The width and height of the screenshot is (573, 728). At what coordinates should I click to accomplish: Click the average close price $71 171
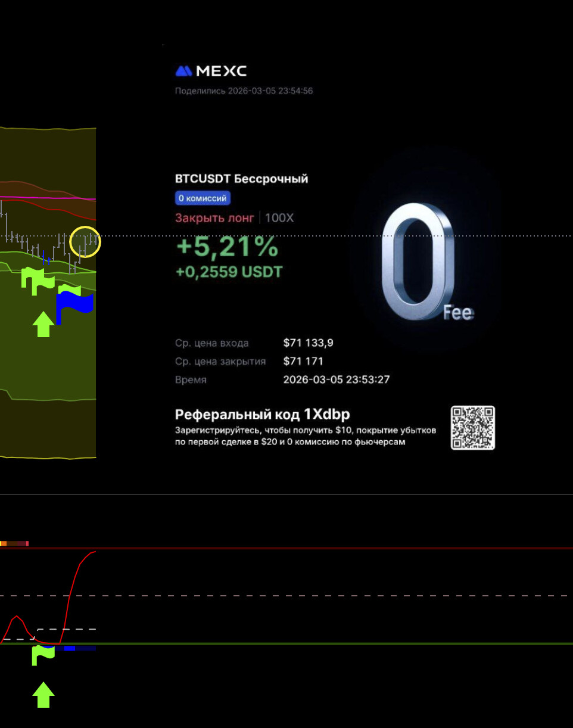(x=303, y=362)
